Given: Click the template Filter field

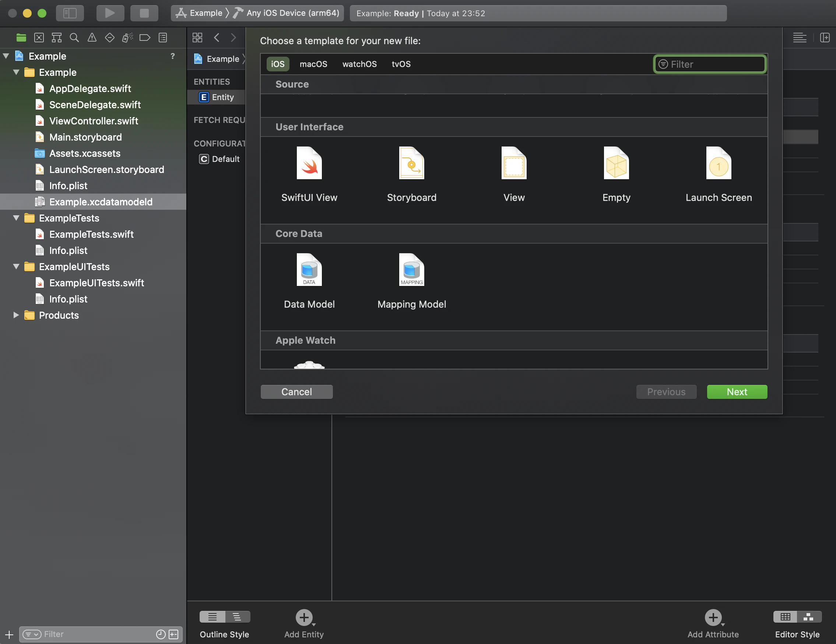Looking at the screenshot, I should pyautogui.click(x=710, y=64).
